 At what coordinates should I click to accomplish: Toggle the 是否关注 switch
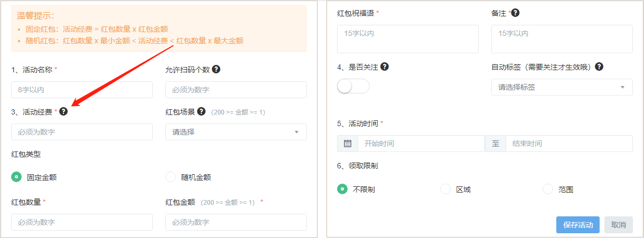point(353,87)
